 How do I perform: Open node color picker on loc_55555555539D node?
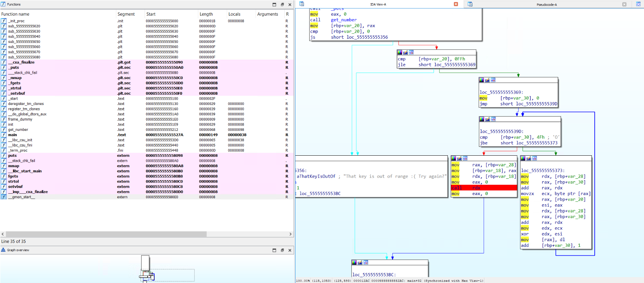coord(482,119)
